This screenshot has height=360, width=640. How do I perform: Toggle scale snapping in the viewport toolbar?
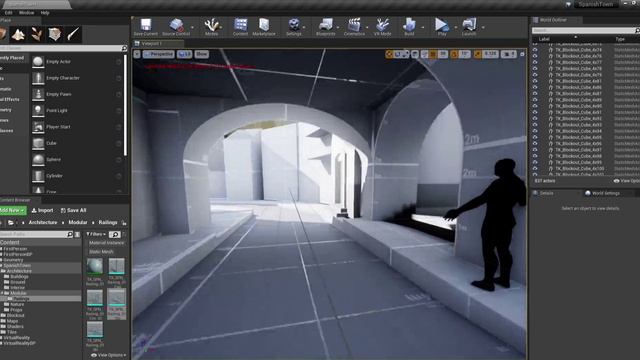click(478, 54)
